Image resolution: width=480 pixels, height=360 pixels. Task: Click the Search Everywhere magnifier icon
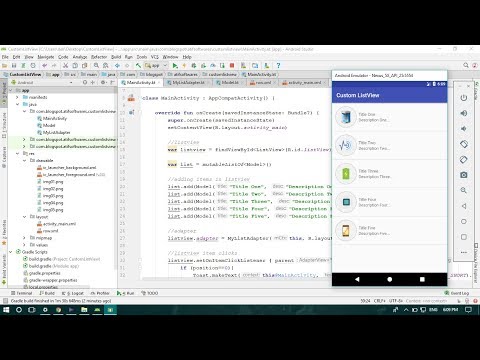[466, 65]
